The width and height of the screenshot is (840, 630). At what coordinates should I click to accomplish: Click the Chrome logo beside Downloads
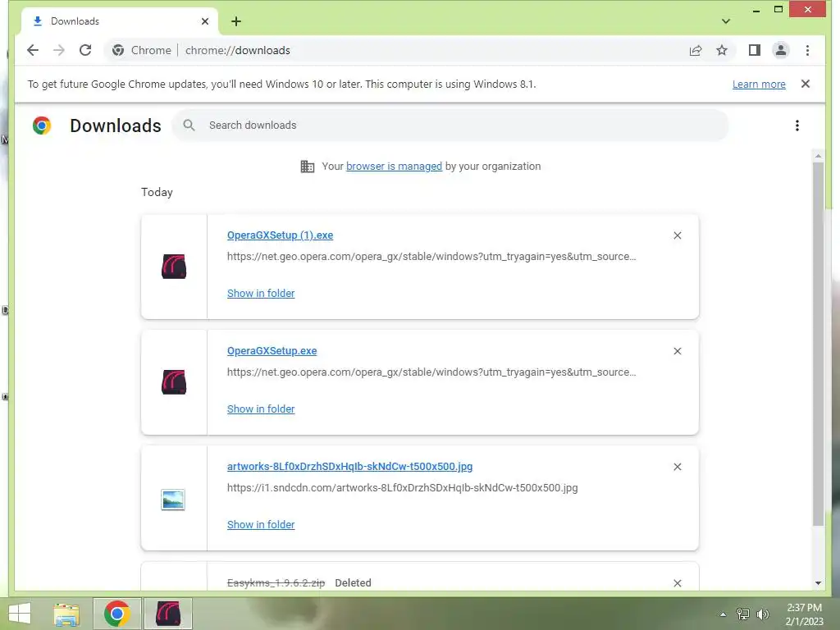[42, 126]
